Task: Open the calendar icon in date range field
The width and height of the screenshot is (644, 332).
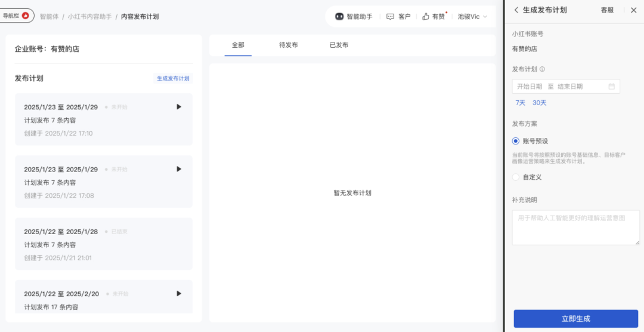Action: [611, 87]
